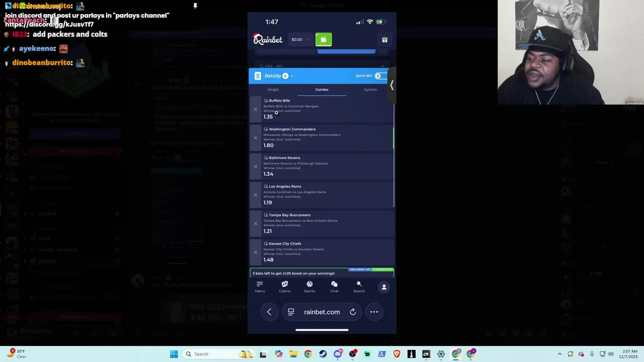Switch to the Single tab
644x362 pixels.
273,89
